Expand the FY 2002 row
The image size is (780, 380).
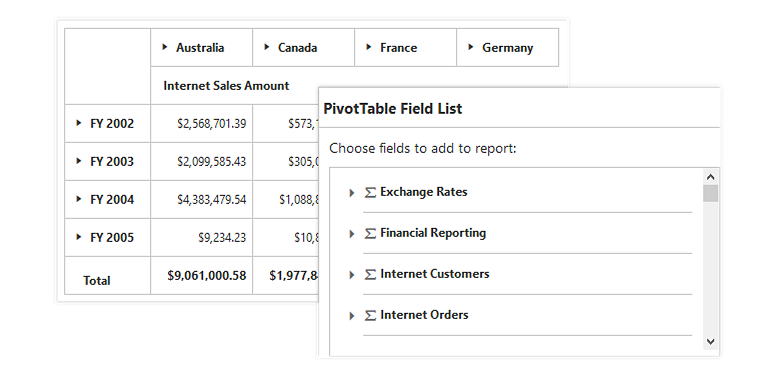point(78,123)
